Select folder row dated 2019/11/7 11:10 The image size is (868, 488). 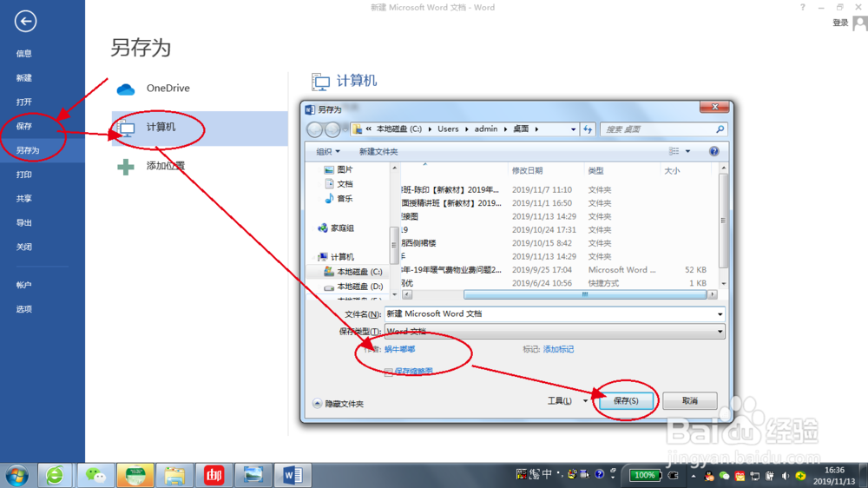(558, 189)
